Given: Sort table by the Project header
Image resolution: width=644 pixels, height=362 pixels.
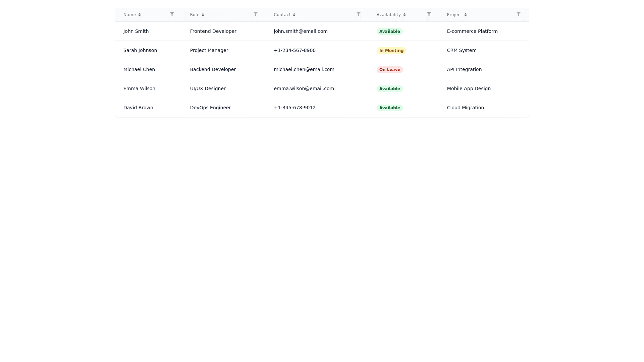Looking at the screenshot, I should point(454,15).
